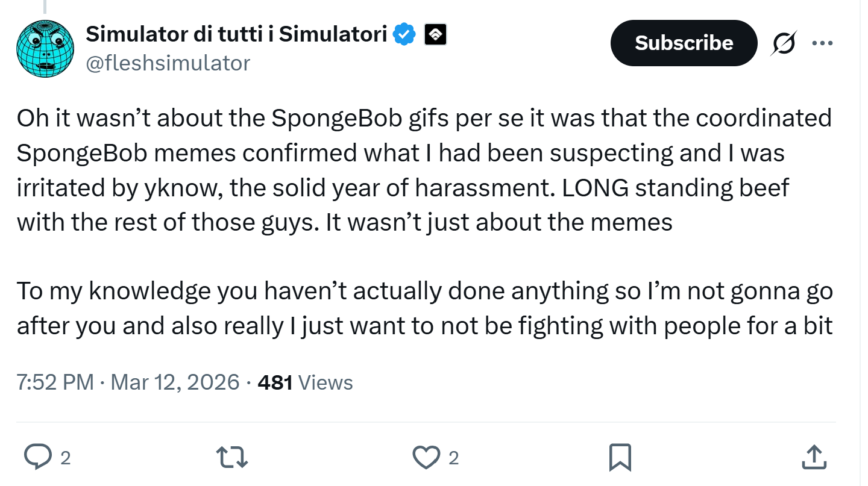Screen dimensions: 868x486
Task: Click the blue verified checkmark badge
Action: pos(404,36)
